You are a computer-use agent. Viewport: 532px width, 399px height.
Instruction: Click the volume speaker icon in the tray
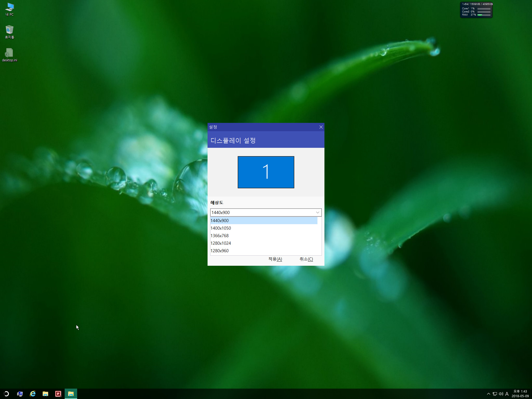click(501, 394)
